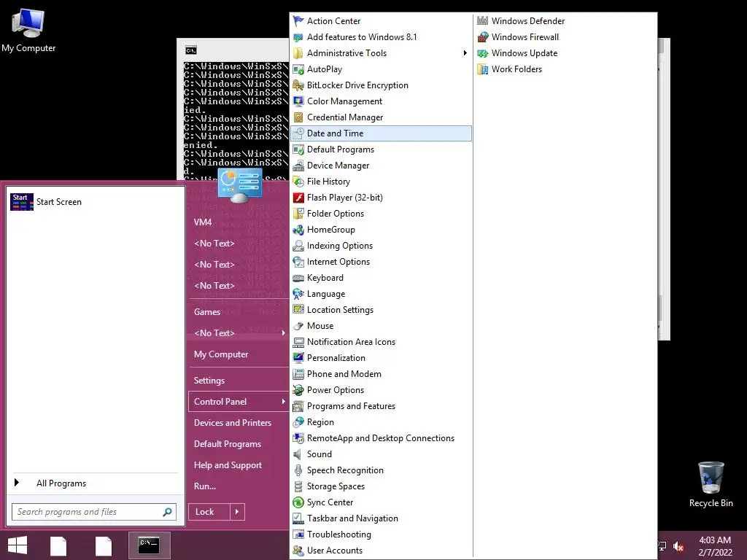Click the Speech Recognition microphone icon

point(298,470)
